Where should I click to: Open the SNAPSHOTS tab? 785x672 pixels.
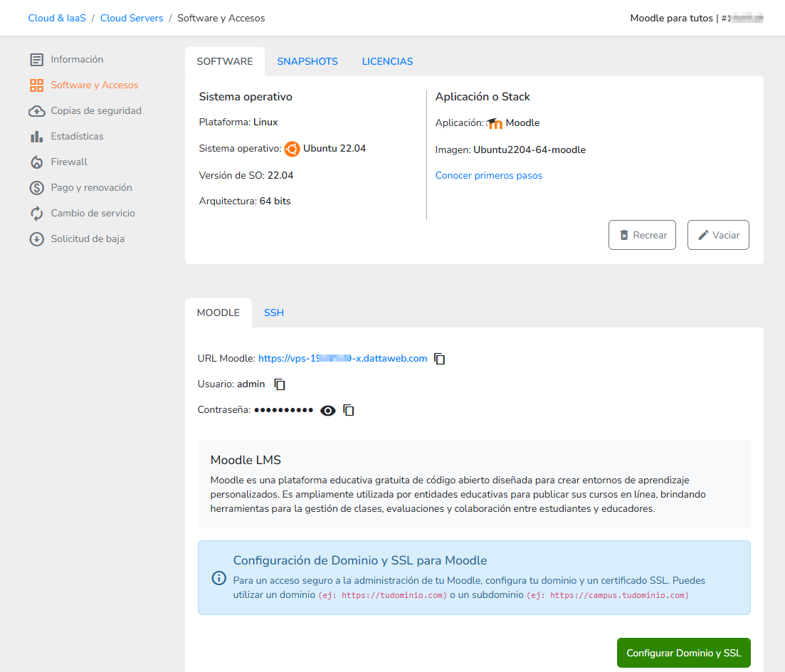point(307,62)
